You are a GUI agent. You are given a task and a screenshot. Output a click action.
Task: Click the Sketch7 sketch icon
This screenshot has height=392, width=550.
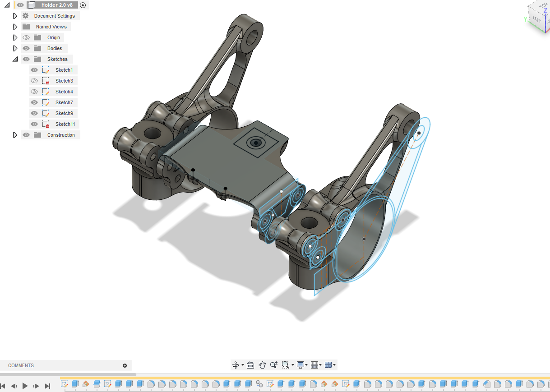tap(46, 102)
